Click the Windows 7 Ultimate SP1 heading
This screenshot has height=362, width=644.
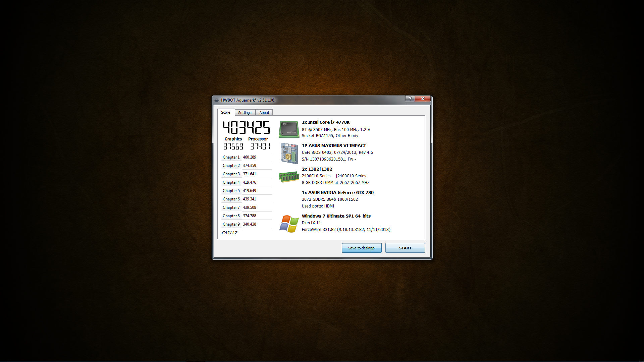click(336, 216)
